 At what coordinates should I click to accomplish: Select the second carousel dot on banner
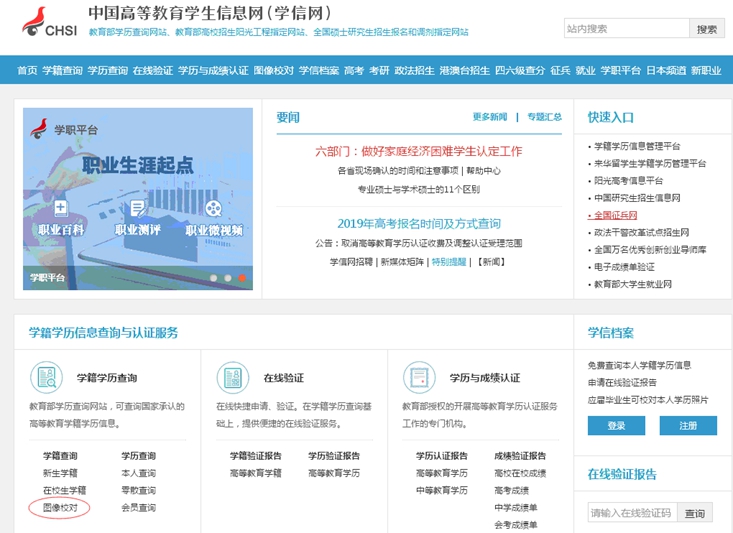228,278
